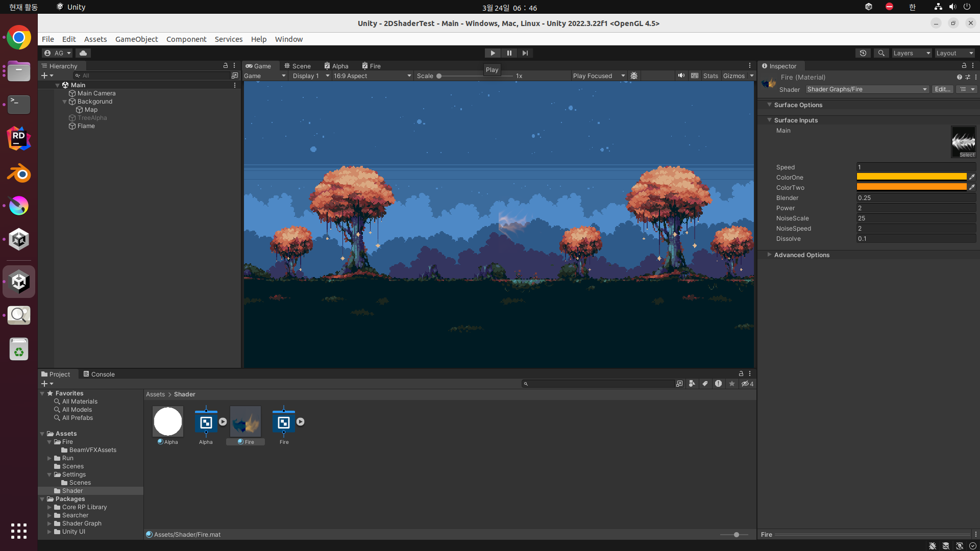Advance one frame with the Step button
The height and width of the screenshot is (551, 980).
(525, 53)
